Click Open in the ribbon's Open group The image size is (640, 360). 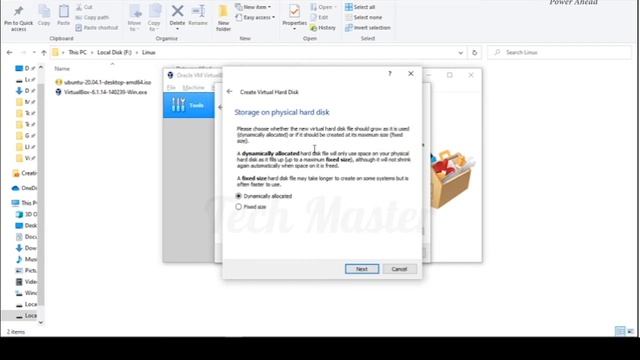323,7
